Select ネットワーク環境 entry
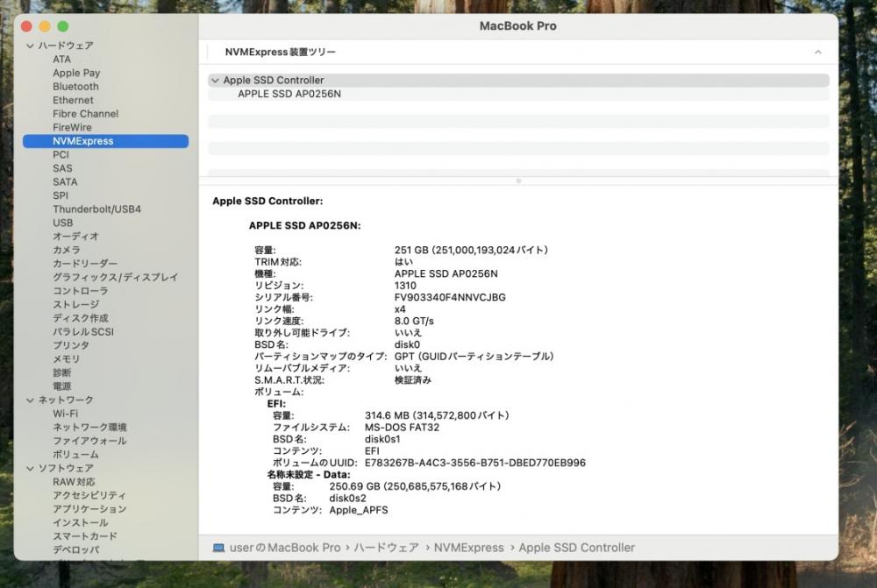 click(89, 427)
